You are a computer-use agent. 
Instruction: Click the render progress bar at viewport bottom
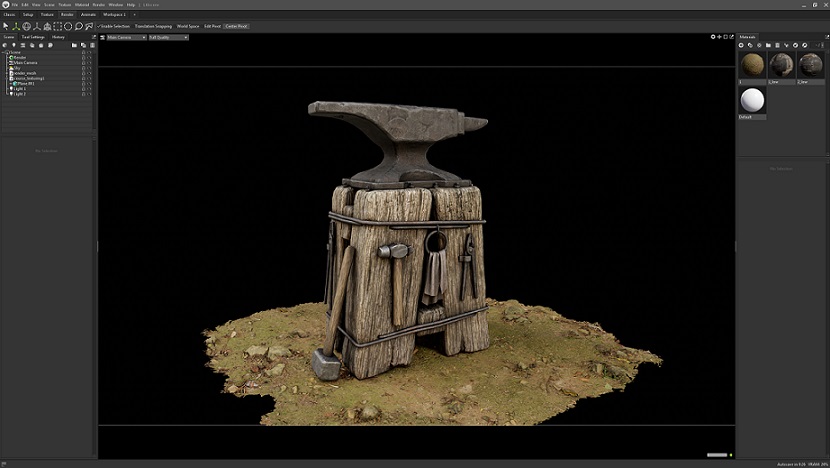(x=717, y=455)
